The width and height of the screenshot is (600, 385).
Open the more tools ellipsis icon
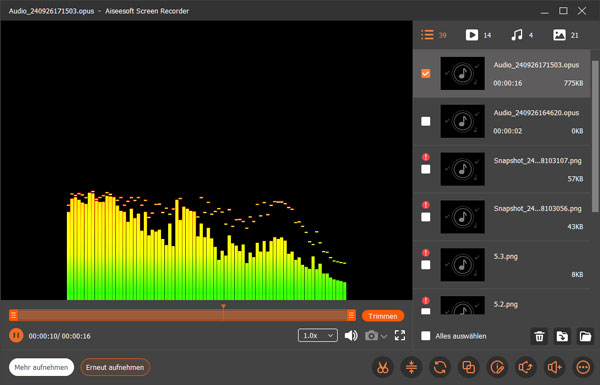(x=583, y=367)
